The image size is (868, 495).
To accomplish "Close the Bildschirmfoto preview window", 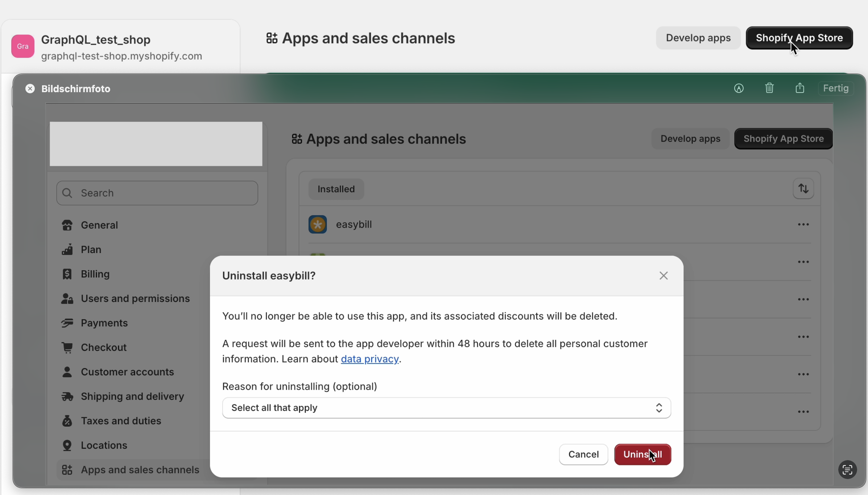I will pos(30,89).
